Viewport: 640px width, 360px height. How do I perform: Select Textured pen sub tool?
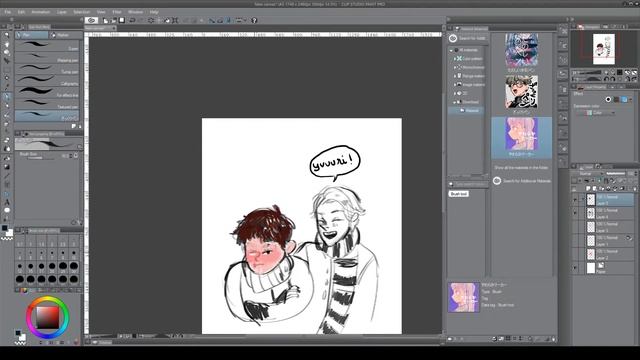[x=47, y=104]
